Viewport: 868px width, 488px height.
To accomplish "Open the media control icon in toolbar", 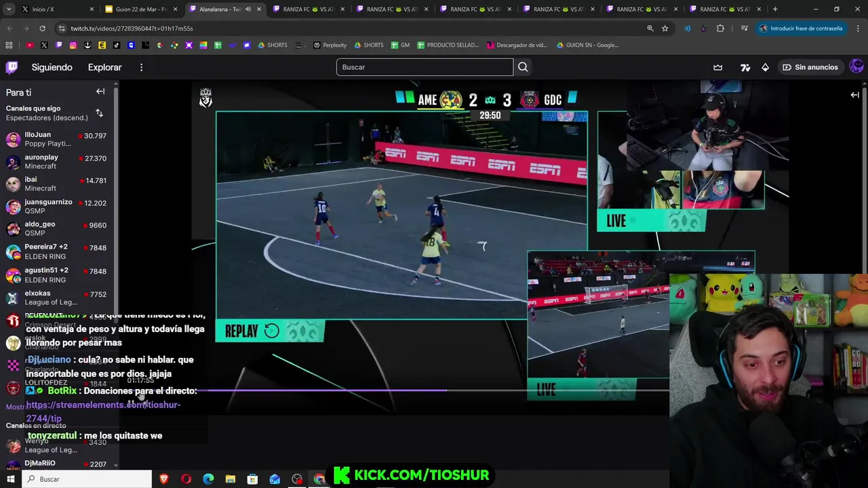I will click(745, 28).
